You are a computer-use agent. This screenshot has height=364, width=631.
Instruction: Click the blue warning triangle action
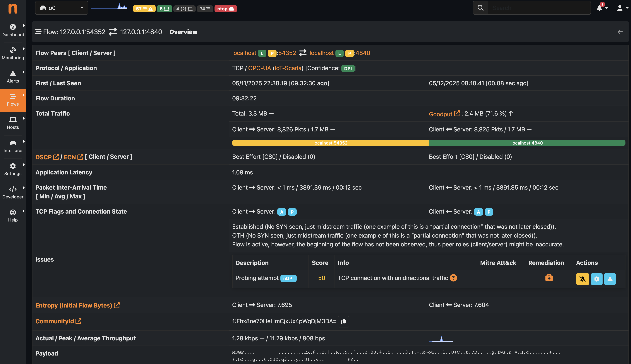tap(610, 279)
